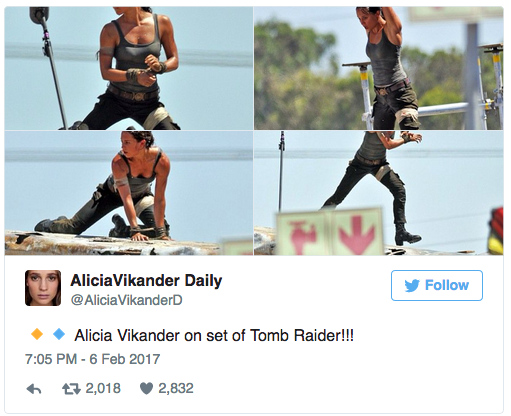Open the tweet timestamp 7:05 PM link
This screenshot has width=511, height=416.
(x=51, y=359)
